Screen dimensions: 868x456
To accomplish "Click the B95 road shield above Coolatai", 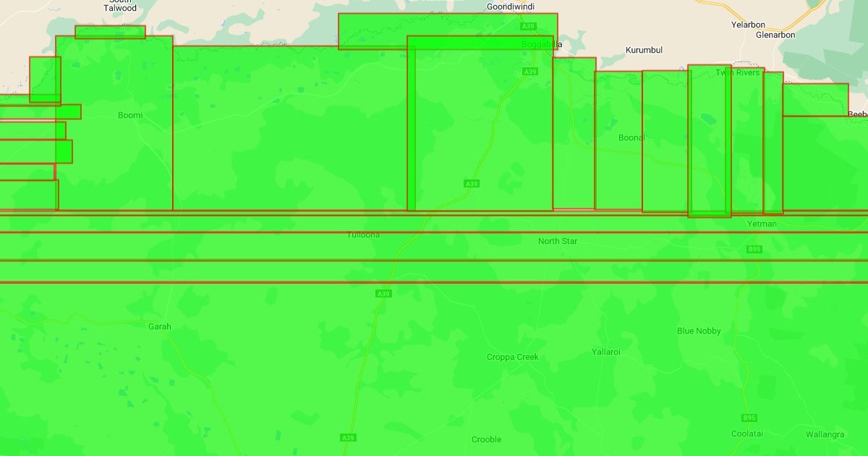I will [749, 418].
